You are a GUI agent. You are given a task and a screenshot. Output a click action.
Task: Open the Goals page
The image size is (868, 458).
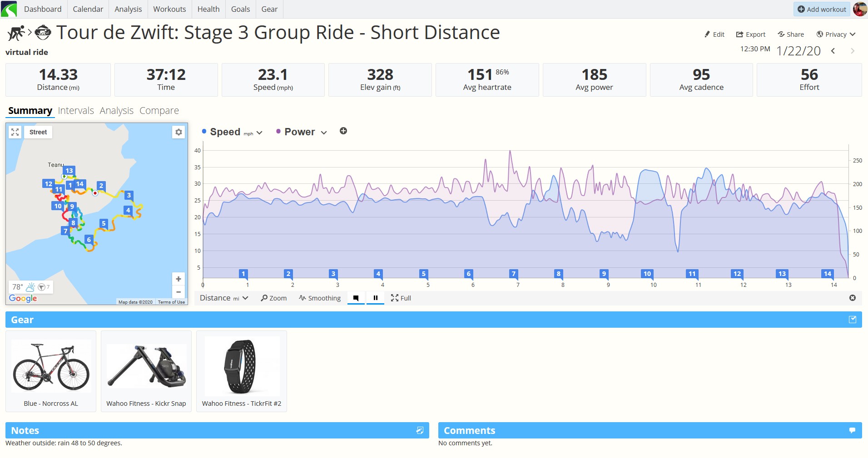click(240, 9)
